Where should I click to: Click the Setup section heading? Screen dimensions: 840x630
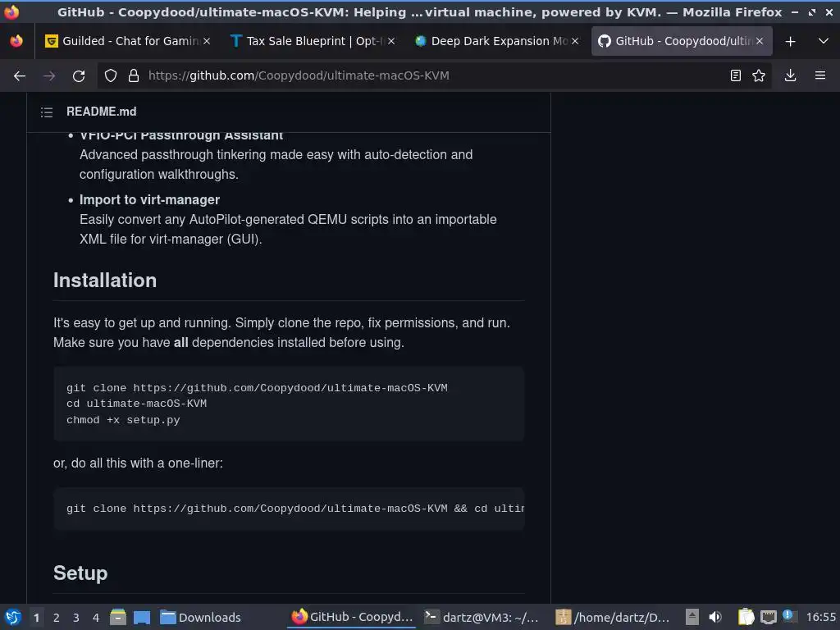(80, 573)
